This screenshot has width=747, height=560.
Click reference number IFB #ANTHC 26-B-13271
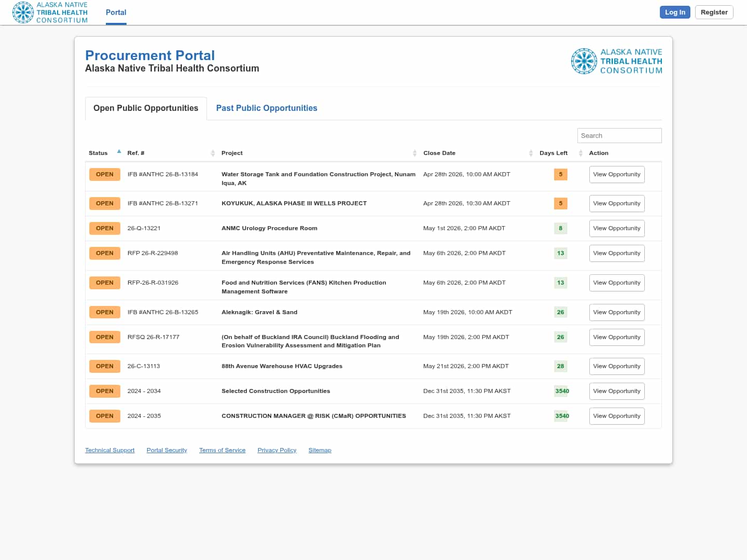tap(163, 203)
